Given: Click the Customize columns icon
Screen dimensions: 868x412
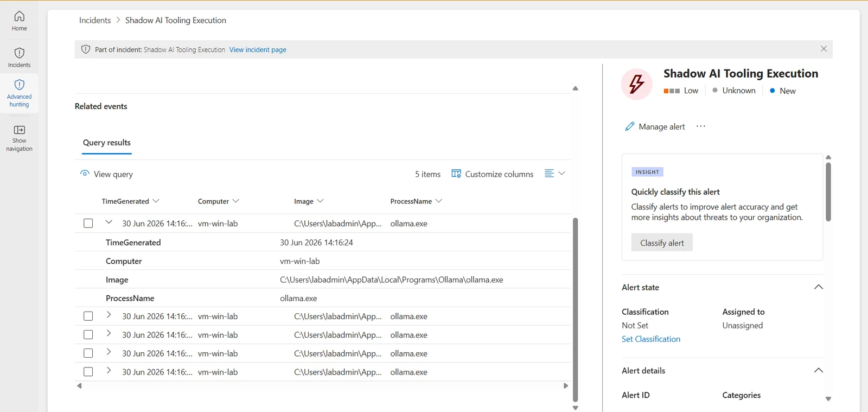Looking at the screenshot, I should point(456,174).
